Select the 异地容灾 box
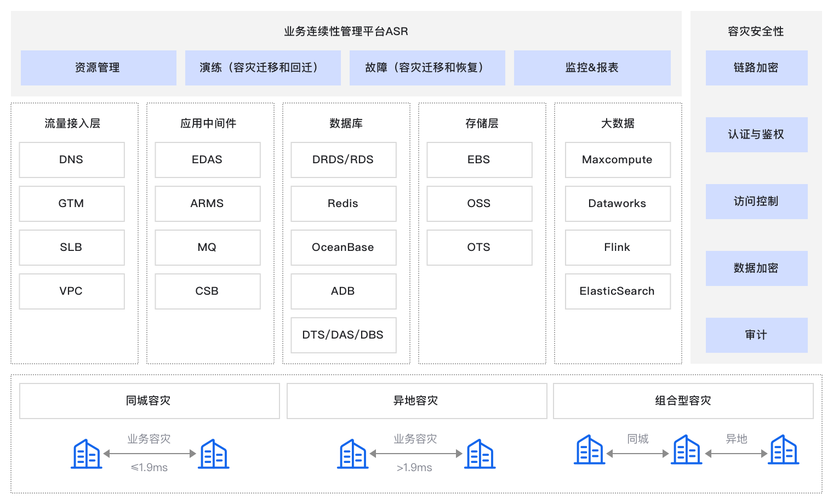This screenshot has width=833, height=504. pyautogui.click(x=417, y=401)
